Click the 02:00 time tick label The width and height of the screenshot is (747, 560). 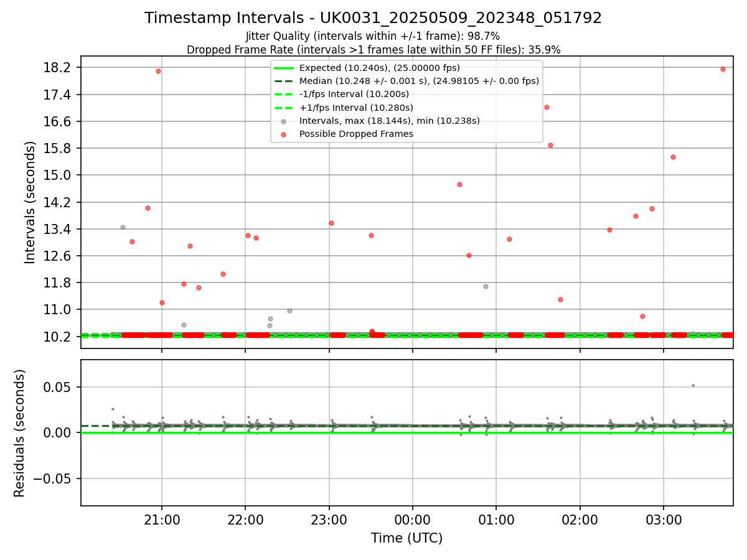(x=580, y=519)
